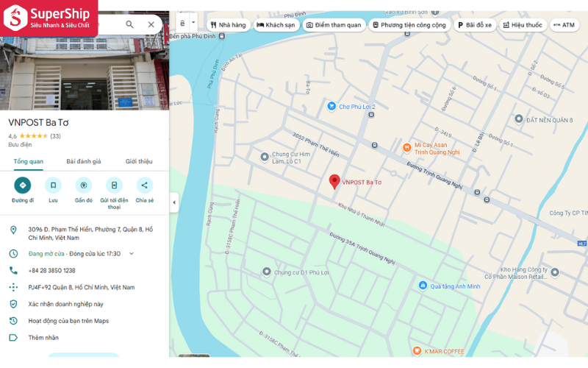Open dropdown arrow next to print icon

193,23
